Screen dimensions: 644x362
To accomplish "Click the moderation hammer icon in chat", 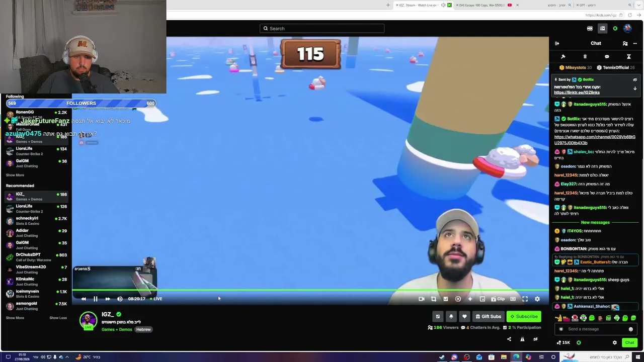I will tap(563, 56).
